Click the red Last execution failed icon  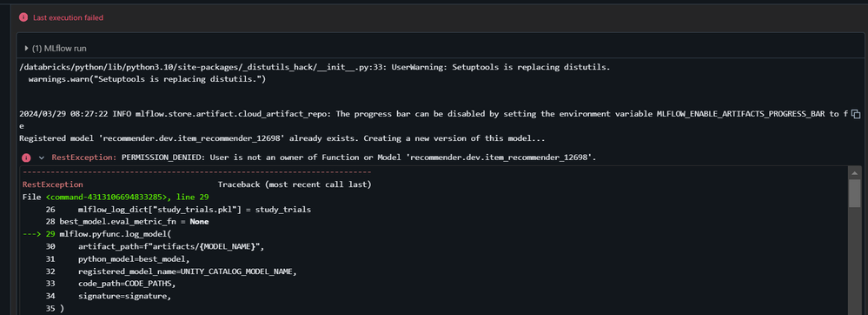pyautogui.click(x=23, y=17)
